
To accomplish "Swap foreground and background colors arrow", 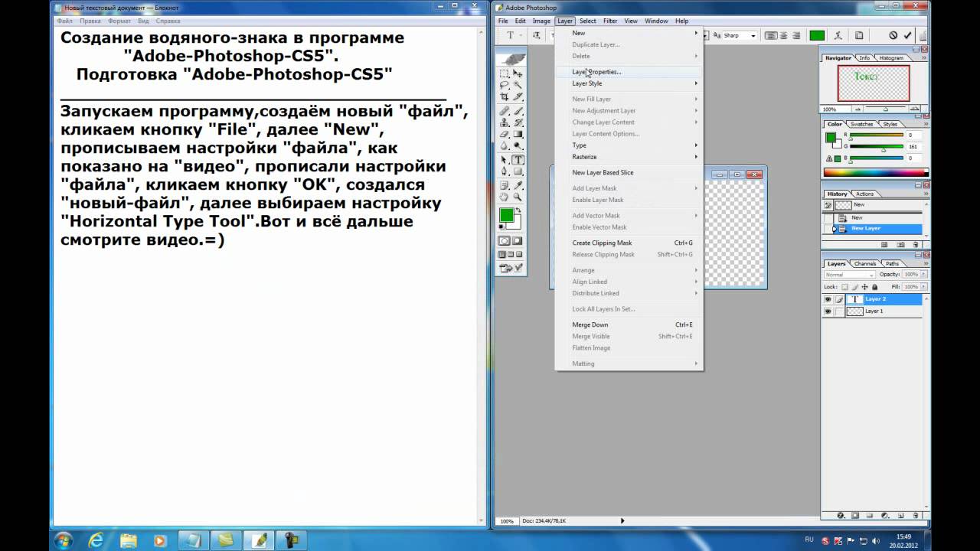I will (518, 210).
